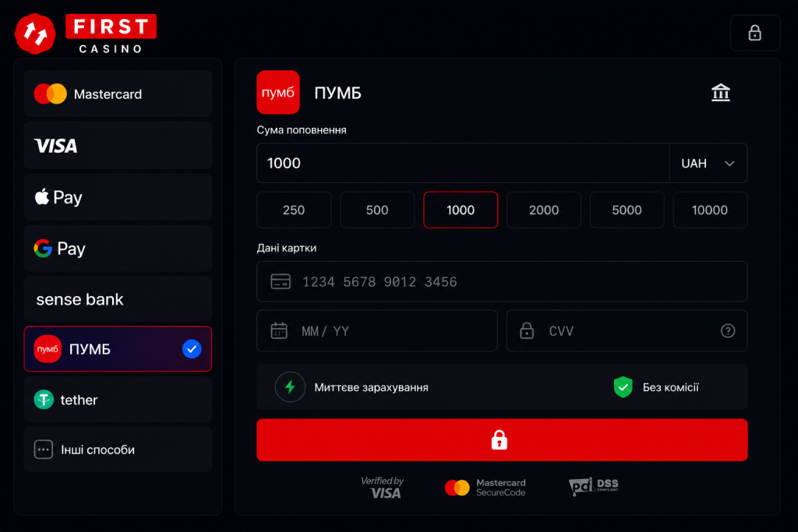Select VISA payment method
This screenshot has width=798, height=532.
(x=118, y=146)
